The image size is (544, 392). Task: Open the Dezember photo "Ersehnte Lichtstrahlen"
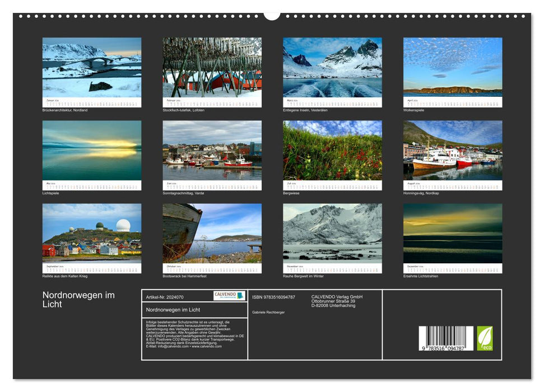[452, 232]
